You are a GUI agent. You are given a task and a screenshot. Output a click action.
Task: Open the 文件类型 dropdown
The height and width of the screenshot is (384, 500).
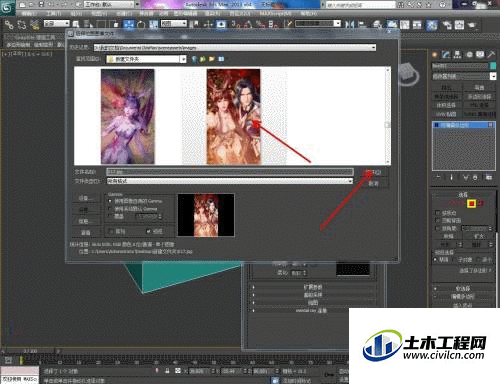coord(350,181)
